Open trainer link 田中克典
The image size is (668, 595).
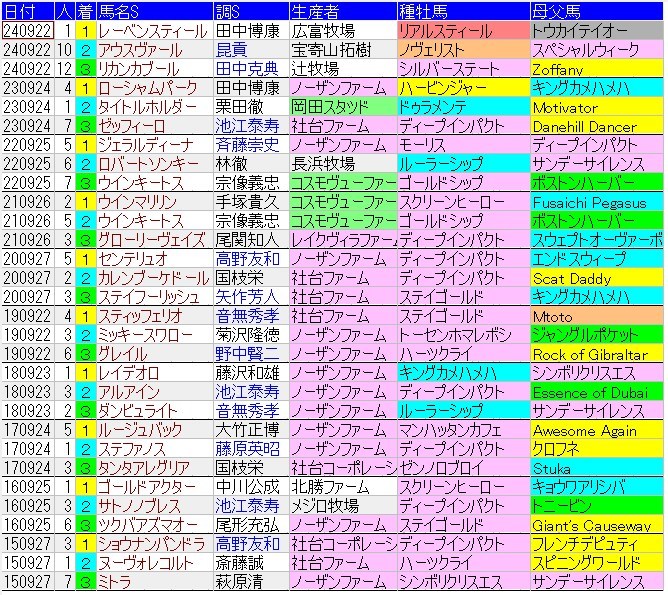[x=247, y=69]
